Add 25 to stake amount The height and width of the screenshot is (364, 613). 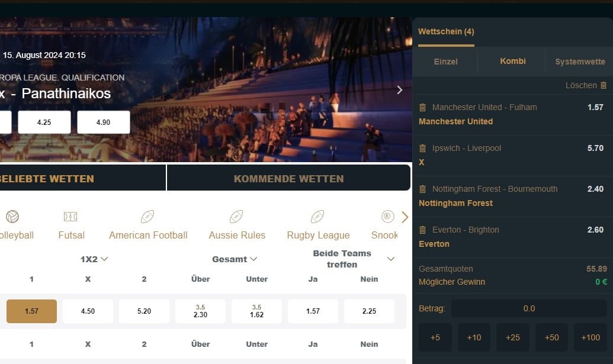[513, 337]
